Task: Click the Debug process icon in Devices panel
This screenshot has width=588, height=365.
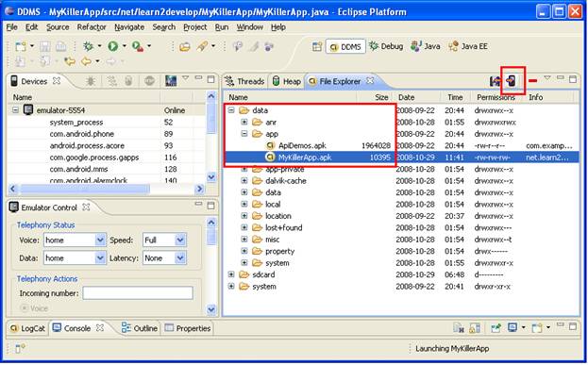Action: pyautogui.click(x=91, y=80)
